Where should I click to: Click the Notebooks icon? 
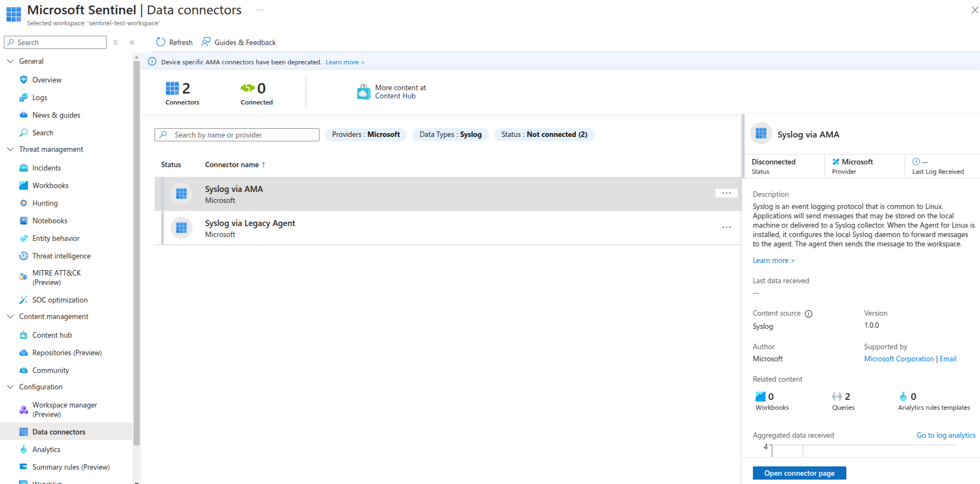[24, 221]
